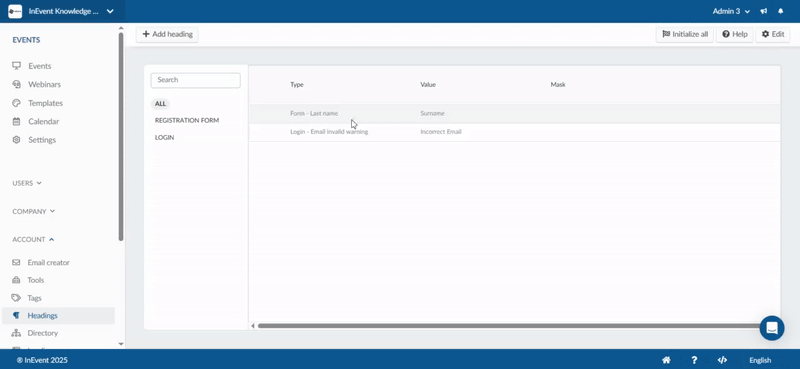Click the Add heading button
Screen dimensions: 800x369
pos(167,34)
